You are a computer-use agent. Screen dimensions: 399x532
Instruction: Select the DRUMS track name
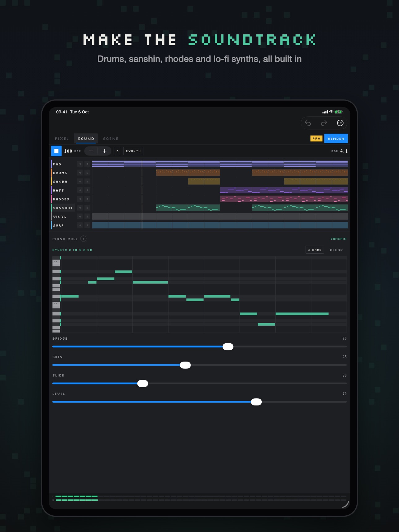click(60, 173)
